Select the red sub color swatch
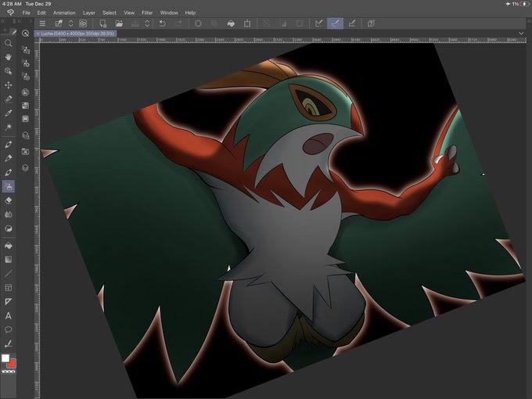532x399 pixels. (x=12, y=363)
